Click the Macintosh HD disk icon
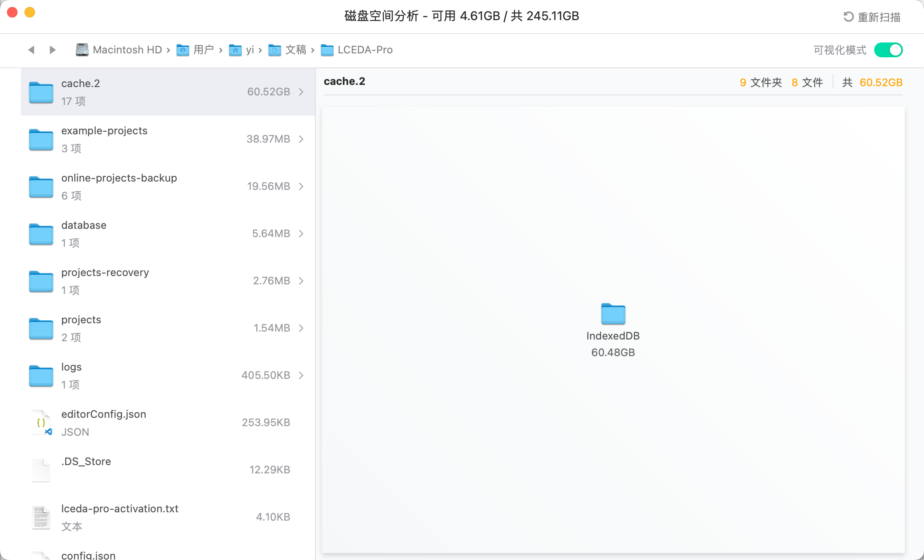Image resolution: width=924 pixels, height=560 pixels. (x=82, y=50)
